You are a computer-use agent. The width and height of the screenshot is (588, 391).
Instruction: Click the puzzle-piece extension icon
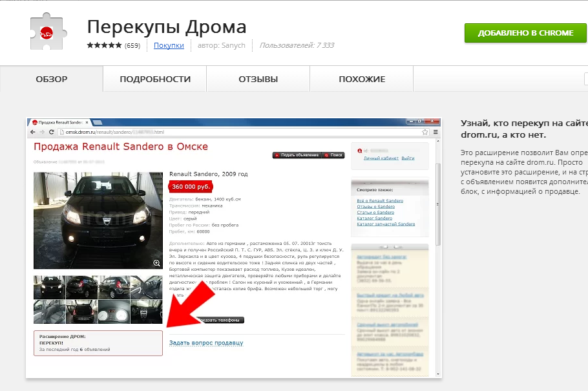tap(48, 32)
